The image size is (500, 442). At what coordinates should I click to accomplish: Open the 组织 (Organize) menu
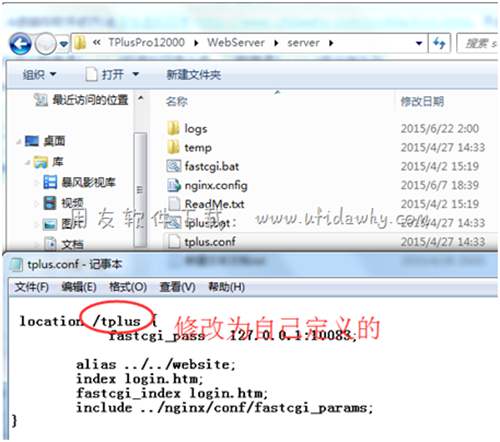pos(39,74)
